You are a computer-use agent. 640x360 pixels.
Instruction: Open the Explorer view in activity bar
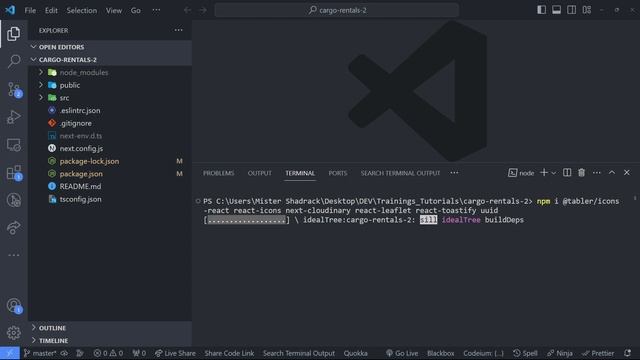[13, 33]
